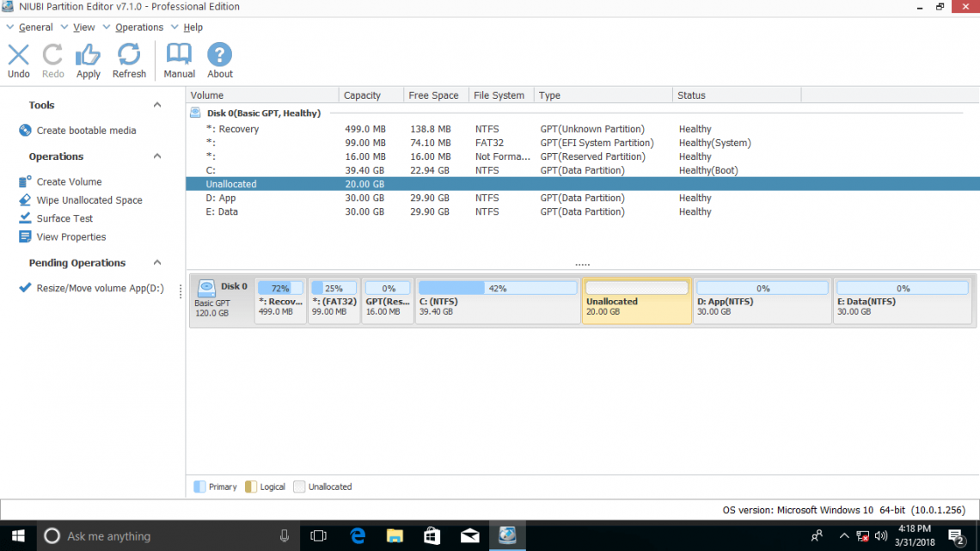Click the Refresh icon
Viewport: 980px width, 551px height.
click(x=129, y=58)
